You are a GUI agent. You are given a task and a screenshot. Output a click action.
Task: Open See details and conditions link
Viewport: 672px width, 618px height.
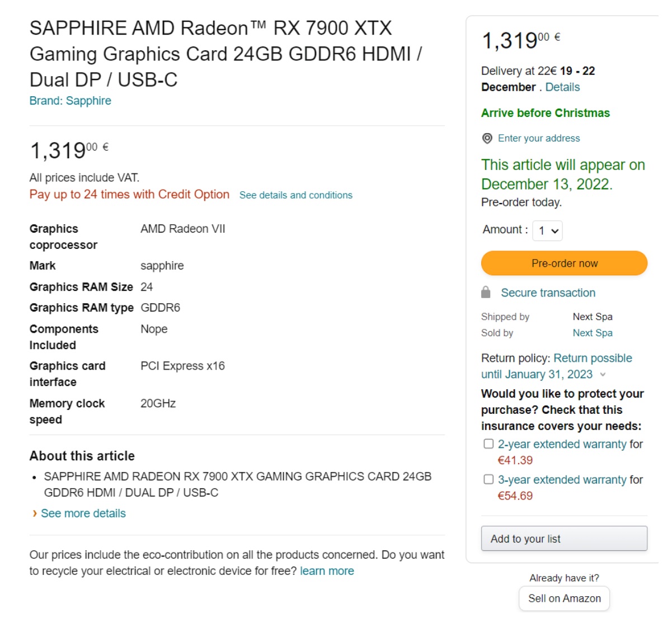[296, 195]
